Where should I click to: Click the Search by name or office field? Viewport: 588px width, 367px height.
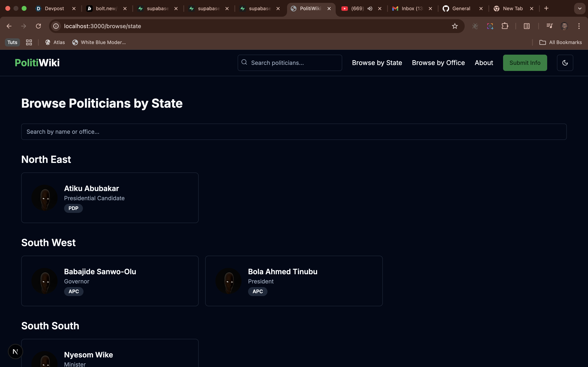[x=294, y=132]
